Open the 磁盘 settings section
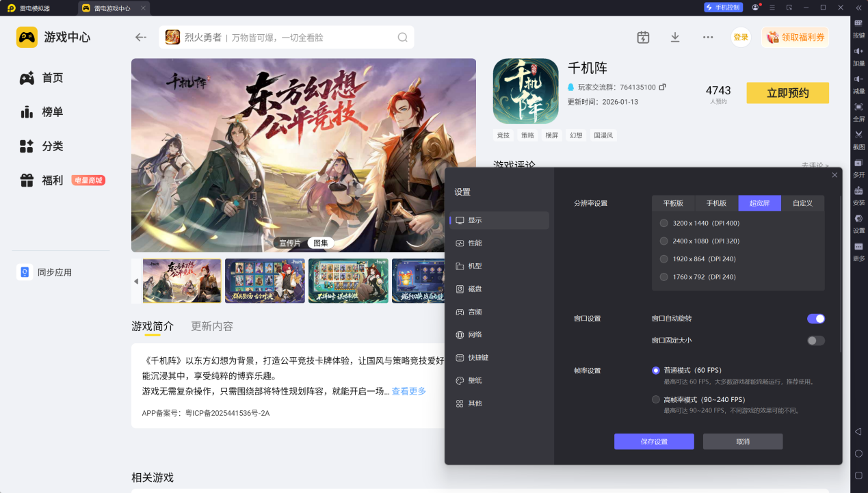868x493 pixels. 499,289
